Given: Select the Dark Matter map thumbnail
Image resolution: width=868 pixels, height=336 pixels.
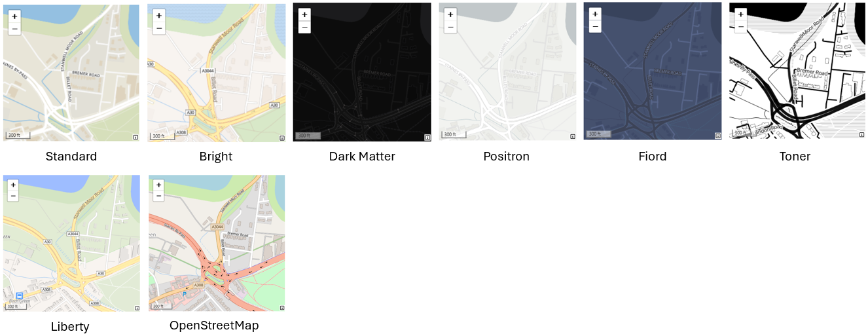Looking at the screenshot, I should (x=362, y=73).
